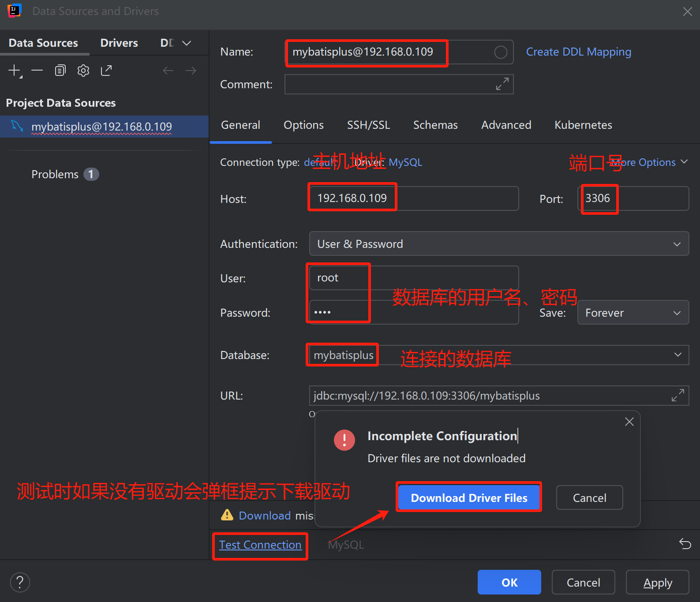Click the make global export icon
Viewport: 700px width, 602px height.
(106, 71)
